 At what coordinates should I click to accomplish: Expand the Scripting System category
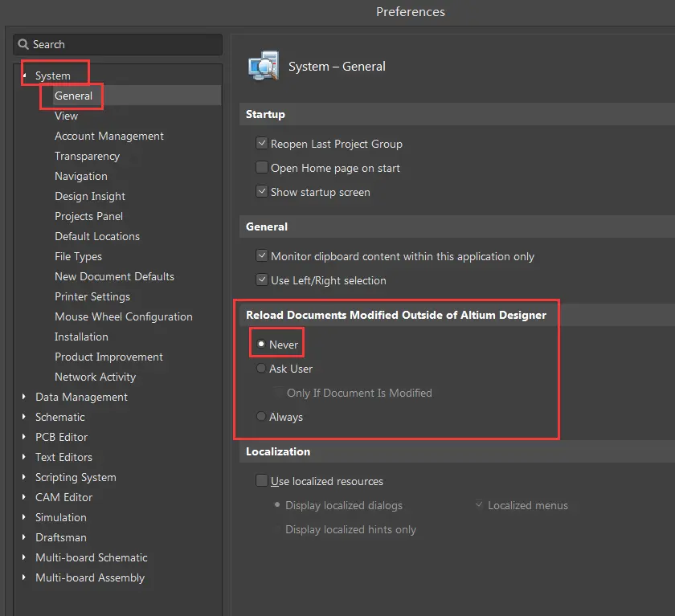24,477
